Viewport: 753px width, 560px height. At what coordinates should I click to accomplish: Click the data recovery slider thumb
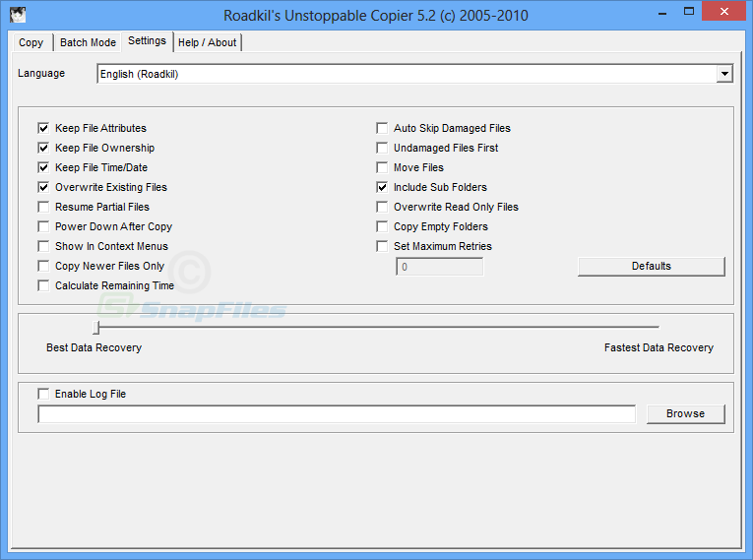96,328
